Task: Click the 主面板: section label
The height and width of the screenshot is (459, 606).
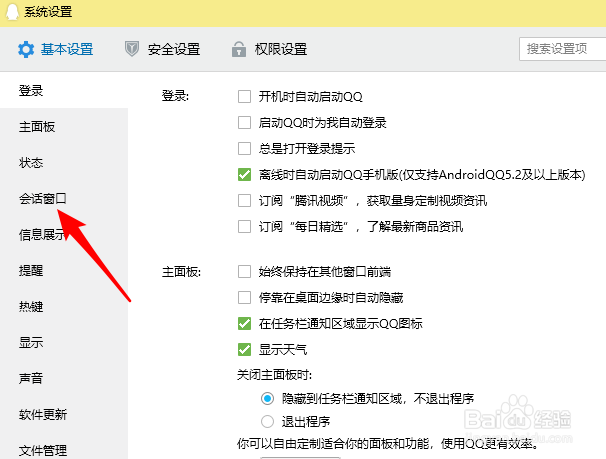Action: point(181,272)
